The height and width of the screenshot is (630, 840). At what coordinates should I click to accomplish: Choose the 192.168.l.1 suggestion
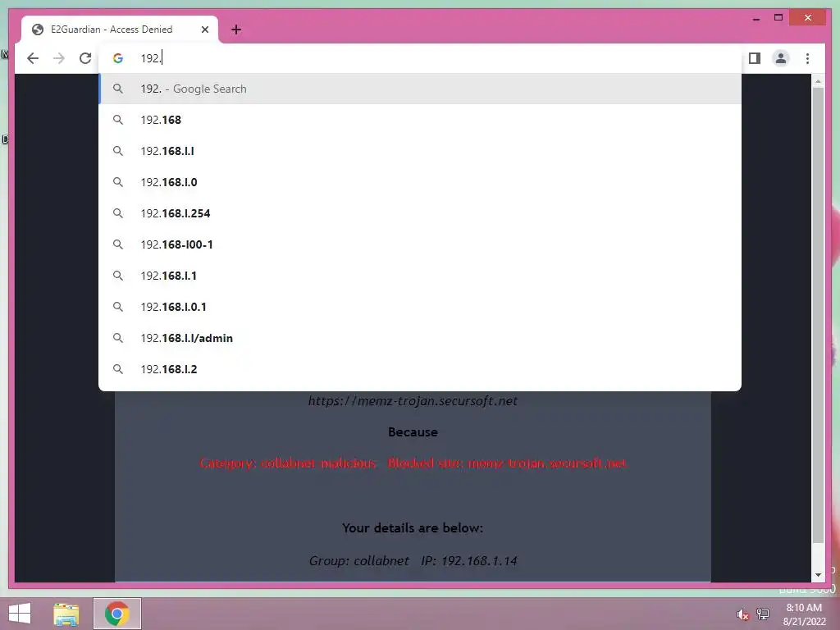click(x=420, y=276)
